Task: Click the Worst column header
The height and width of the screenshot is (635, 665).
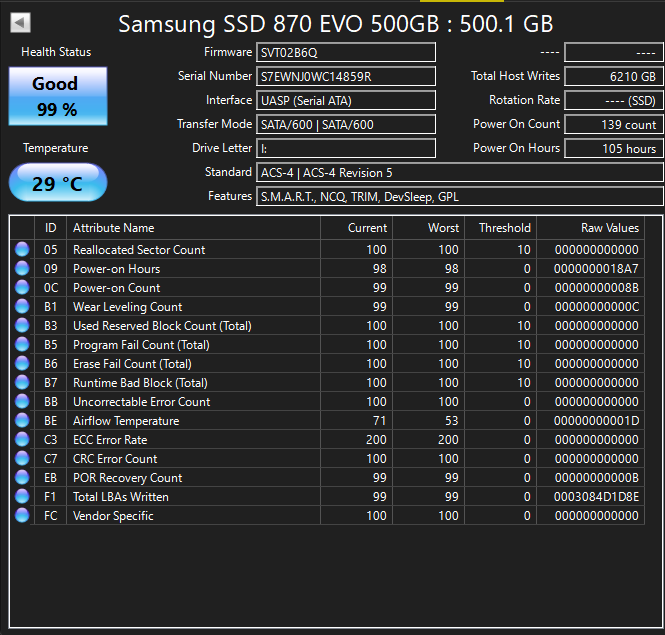Action: [x=429, y=228]
